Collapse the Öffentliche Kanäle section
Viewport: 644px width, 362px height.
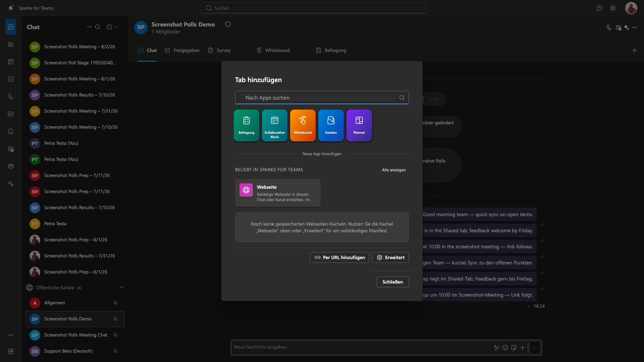[x=122, y=287]
